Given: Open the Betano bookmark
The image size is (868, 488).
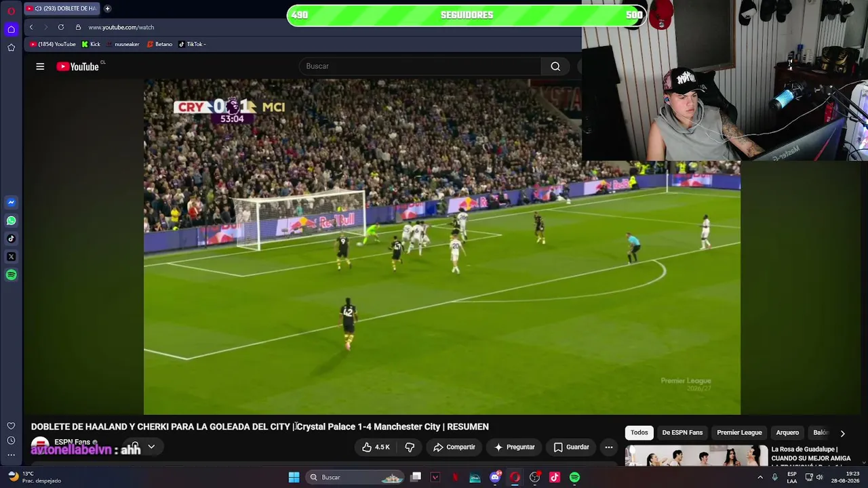Looking at the screenshot, I should click(x=160, y=44).
